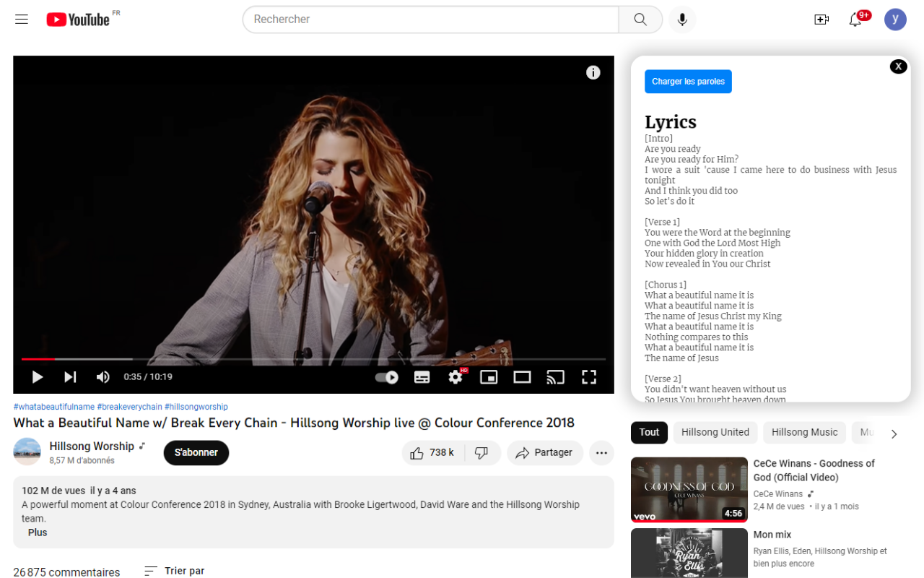Viewport: 924px width, 578px height.
Task: Open the Trier par sort menu
Action: (x=175, y=571)
